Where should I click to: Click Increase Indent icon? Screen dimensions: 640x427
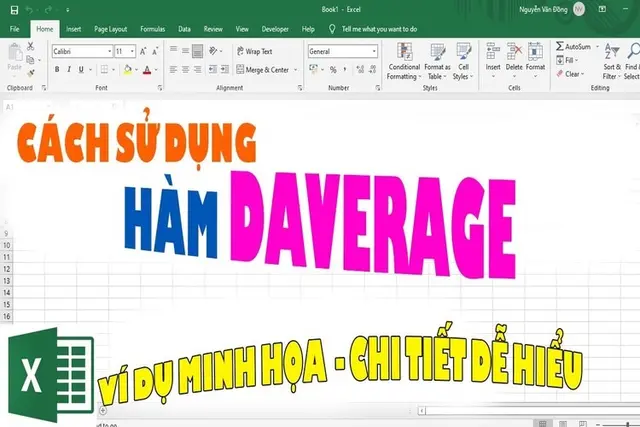click(x=224, y=69)
